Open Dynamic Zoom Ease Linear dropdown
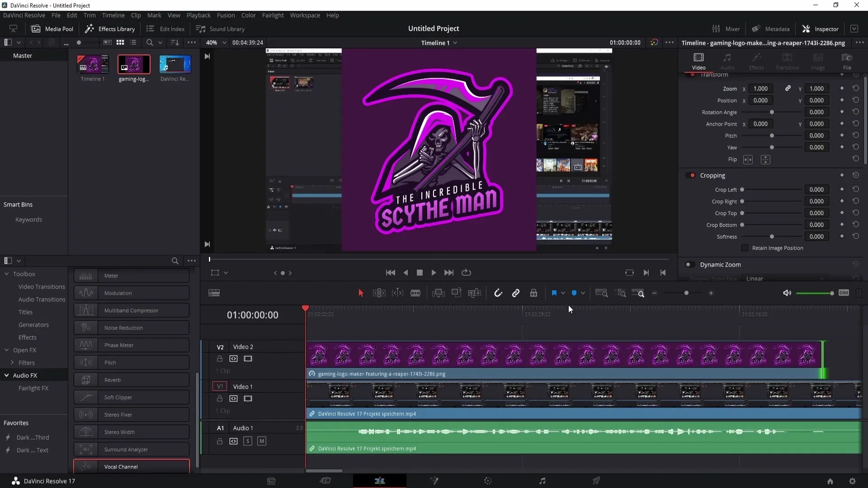 pyautogui.click(x=786, y=278)
